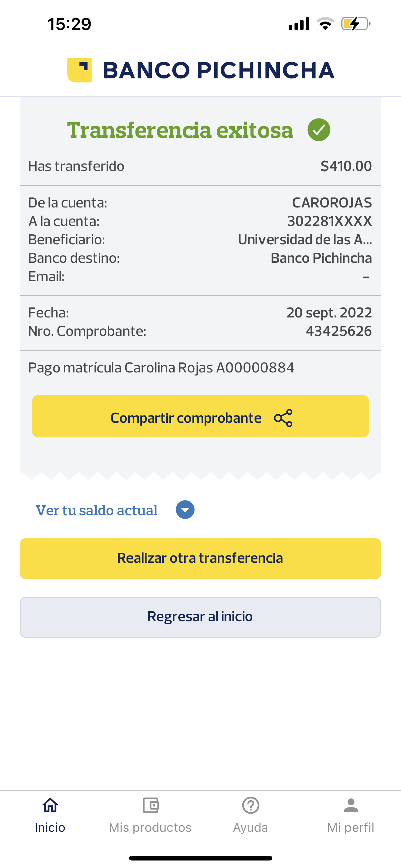Tap the comprobante number 43425626
This screenshot has width=401, height=868.
(x=338, y=331)
